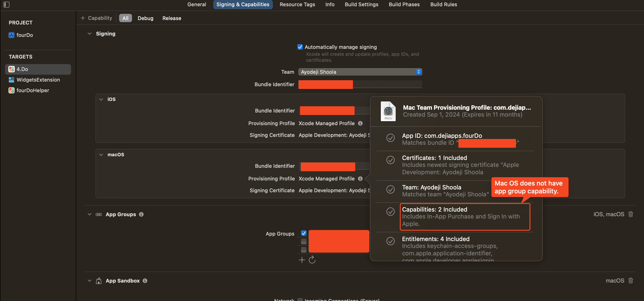This screenshot has height=301, width=644.
Task: Select the All configuration filter
Action: point(126,18)
